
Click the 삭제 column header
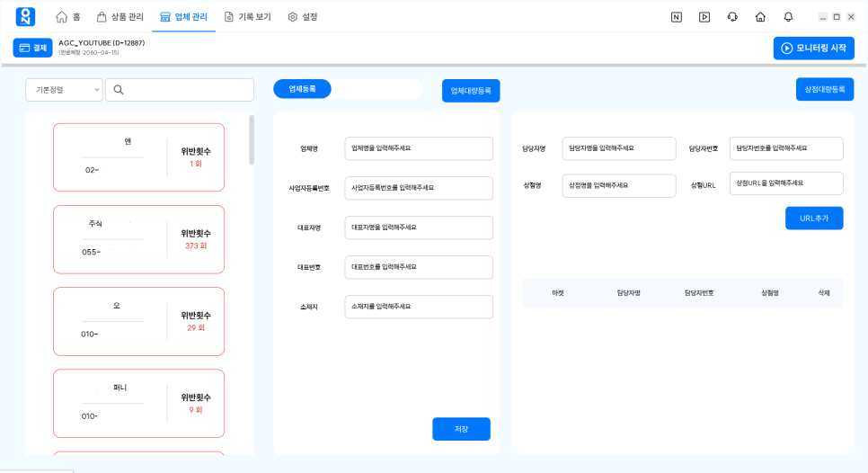(824, 293)
